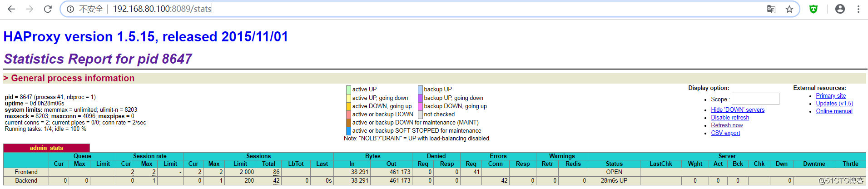Click the LbTot column header
This screenshot has width=868, height=189.
pos(296,164)
